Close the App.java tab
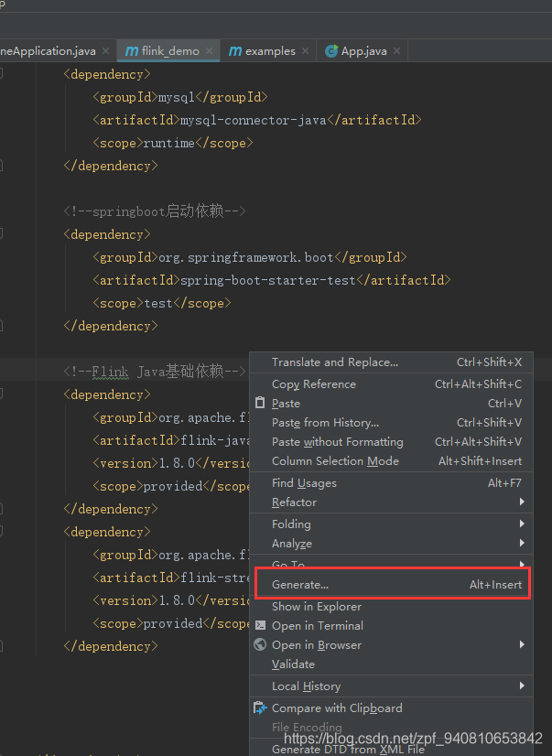Image resolution: width=552 pixels, height=756 pixels. point(396,50)
